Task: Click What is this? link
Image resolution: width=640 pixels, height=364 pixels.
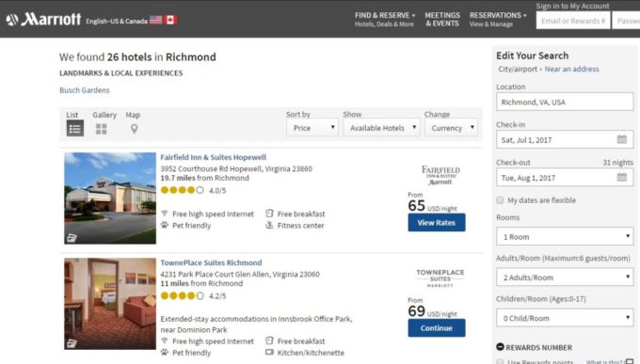Action: point(604,361)
